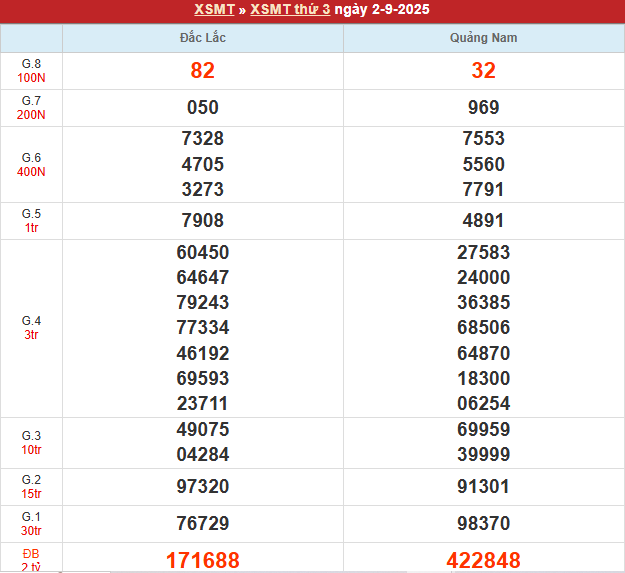The image size is (625, 573).
Task: Click G.8 prize number 32
Action: pyautogui.click(x=483, y=71)
